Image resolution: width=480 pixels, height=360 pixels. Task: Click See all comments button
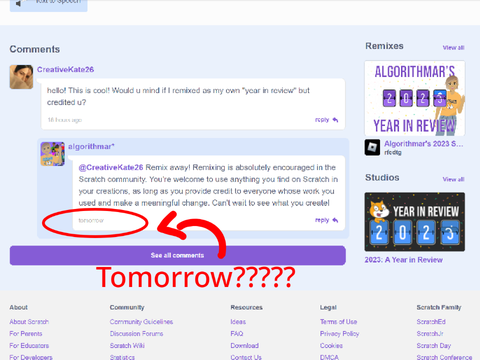(178, 255)
